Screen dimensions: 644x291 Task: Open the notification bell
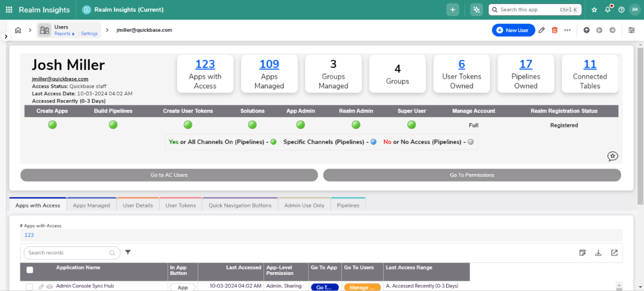tap(607, 9)
